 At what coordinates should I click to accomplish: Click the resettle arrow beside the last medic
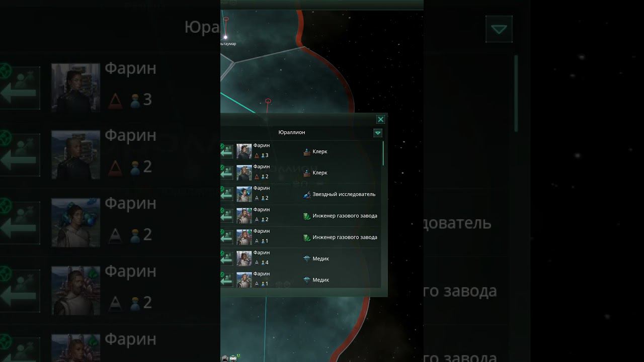click(x=226, y=280)
